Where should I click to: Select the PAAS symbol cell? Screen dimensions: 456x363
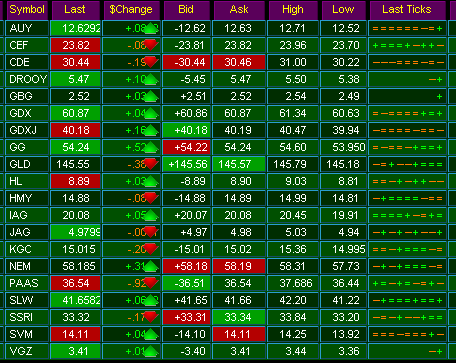[27, 283]
